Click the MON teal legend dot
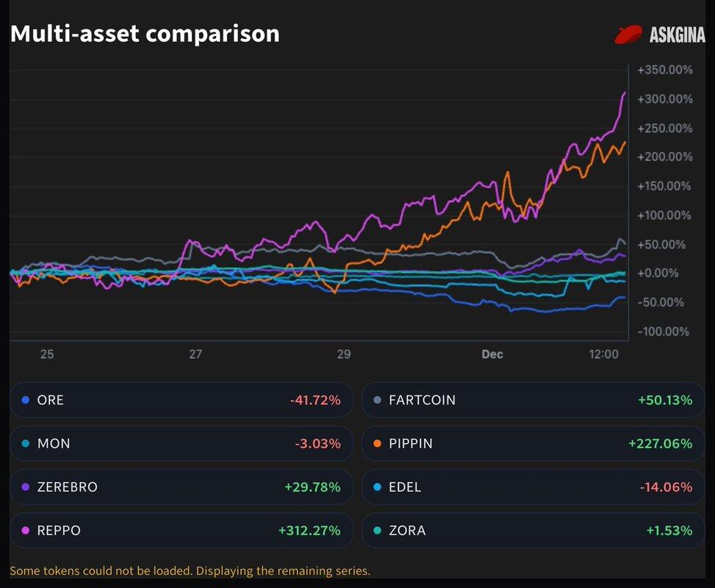The image size is (715, 588). tap(26, 444)
